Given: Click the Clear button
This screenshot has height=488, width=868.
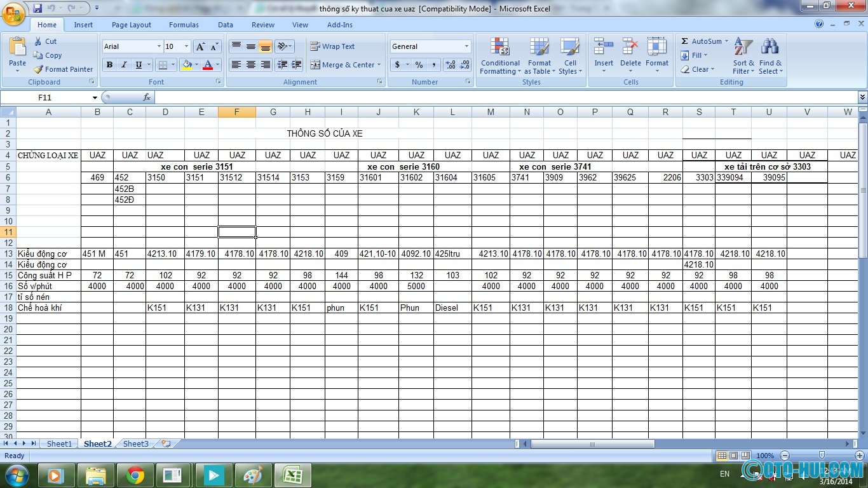Looking at the screenshot, I should coord(698,69).
